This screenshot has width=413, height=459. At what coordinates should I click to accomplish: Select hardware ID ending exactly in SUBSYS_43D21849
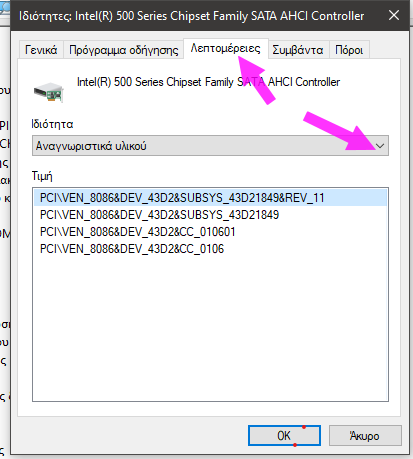(x=210, y=215)
